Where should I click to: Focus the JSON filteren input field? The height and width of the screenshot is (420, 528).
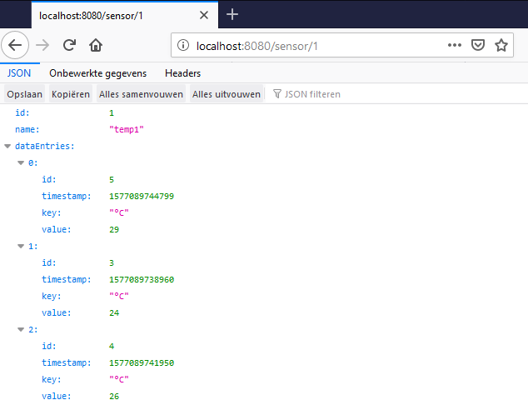[397, 94]
